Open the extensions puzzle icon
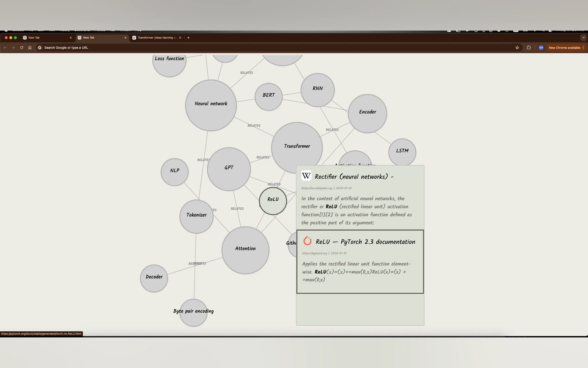588x368 pixels. (x=529, y=48)
